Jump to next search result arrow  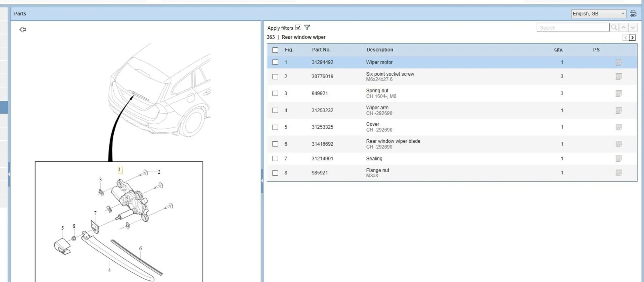click(x=633, y=27)
